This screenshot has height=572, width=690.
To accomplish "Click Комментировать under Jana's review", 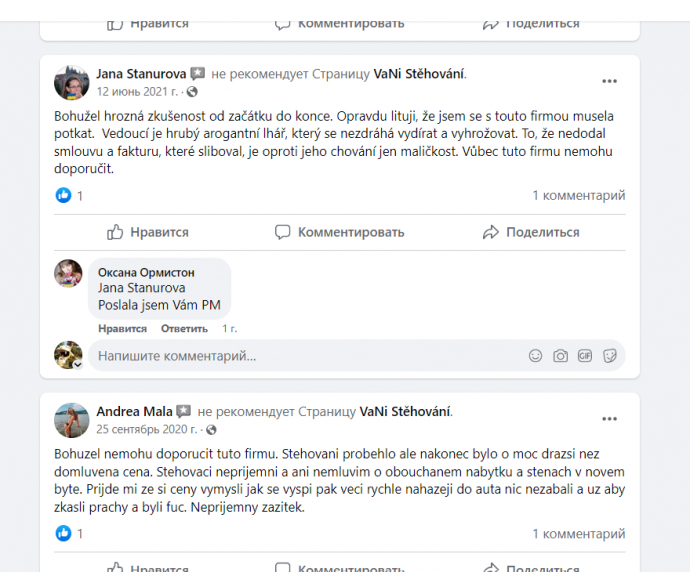I will click(x=339, y=232).
